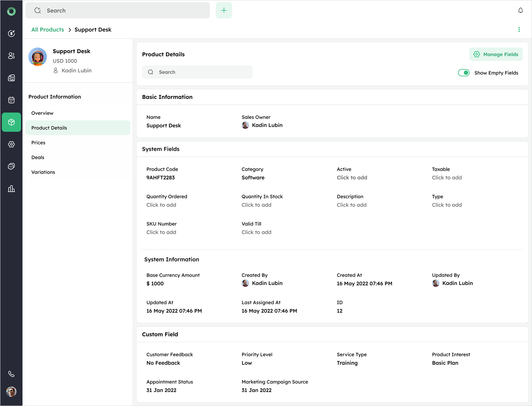Open the chat conversations icon in sidebar
Screen dimensions: 532x406
[11, 166]
